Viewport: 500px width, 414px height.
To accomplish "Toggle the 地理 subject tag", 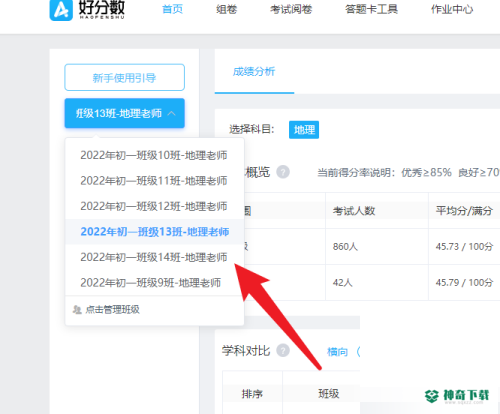I will click(304, 130).
